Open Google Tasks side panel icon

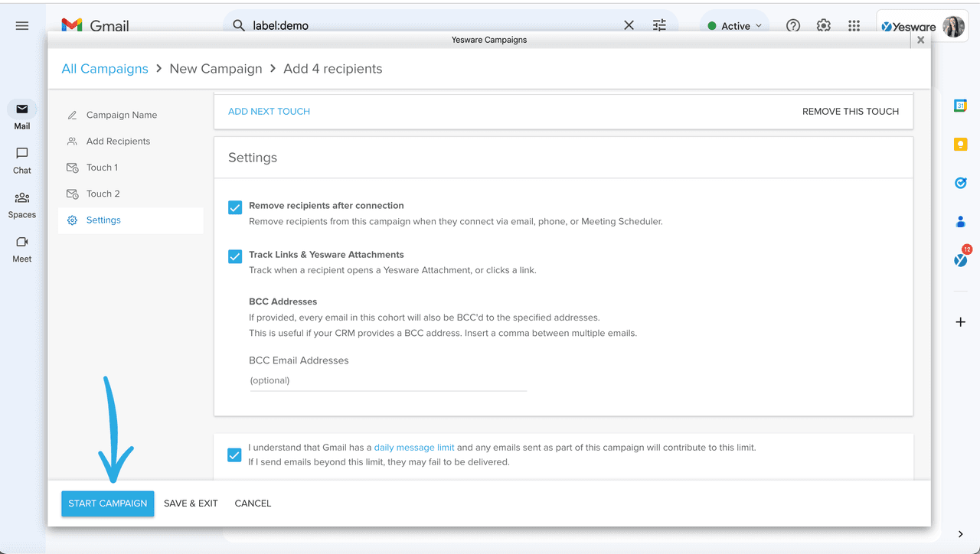[960, 183]
